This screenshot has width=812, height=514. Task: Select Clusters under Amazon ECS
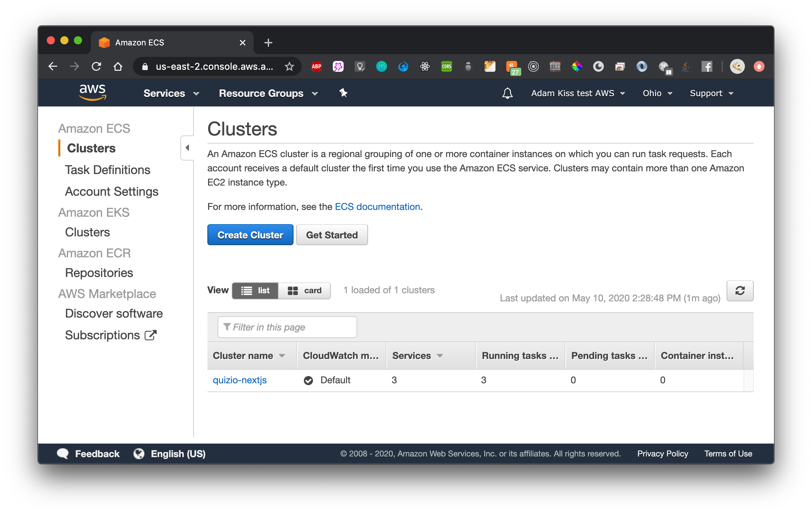pyautogui.click(x=91, y=148)
